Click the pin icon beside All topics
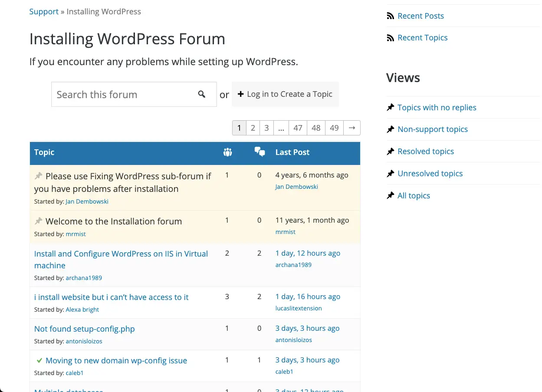This screenshot has height=392, width=542. (x=390, y=195)
